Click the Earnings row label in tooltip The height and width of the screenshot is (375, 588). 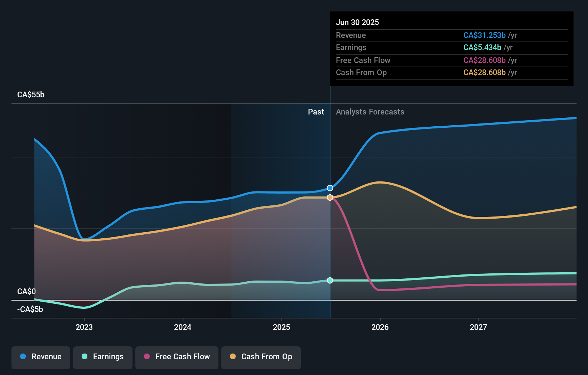pos(351,47)
